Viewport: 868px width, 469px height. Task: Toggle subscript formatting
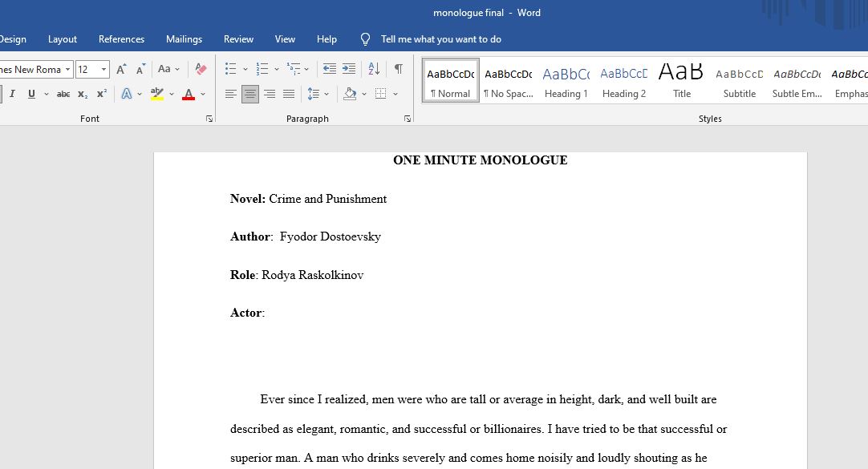(83, 94)
